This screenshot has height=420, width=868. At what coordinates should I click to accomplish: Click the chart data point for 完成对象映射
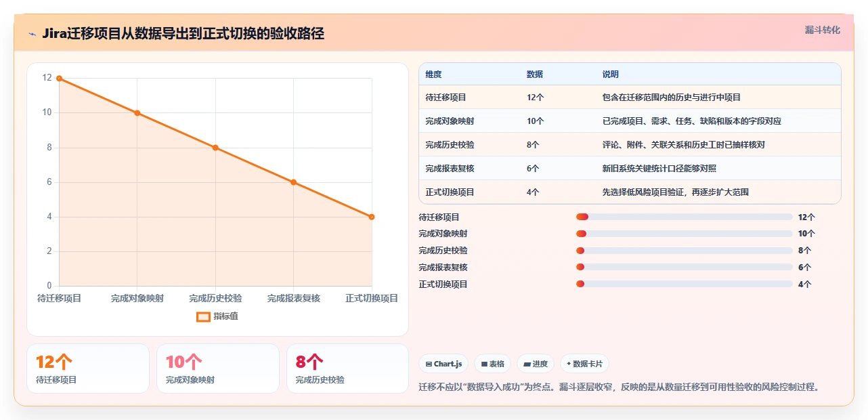click(x=137, y=113)
